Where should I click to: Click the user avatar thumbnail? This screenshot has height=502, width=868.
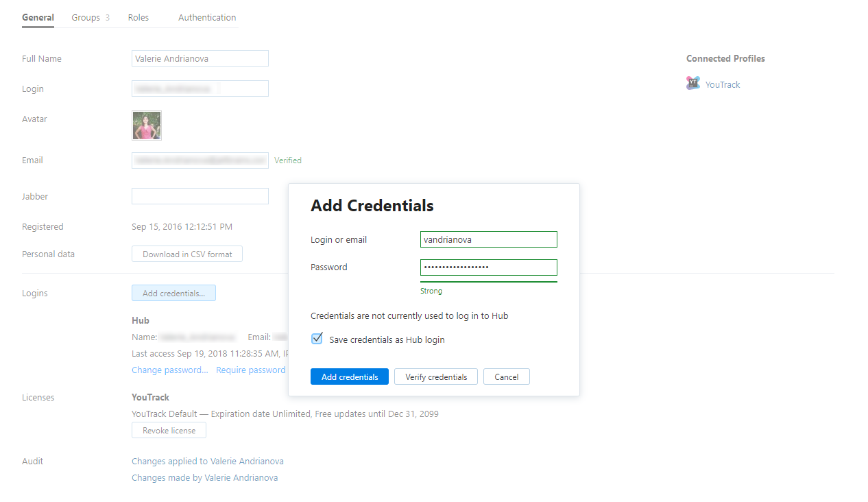tap(147, 125)
